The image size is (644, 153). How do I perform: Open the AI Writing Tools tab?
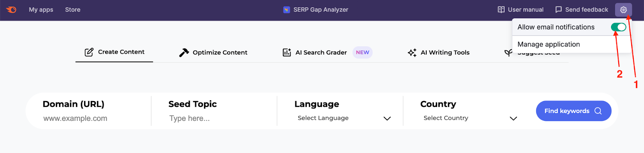point(439,52)
